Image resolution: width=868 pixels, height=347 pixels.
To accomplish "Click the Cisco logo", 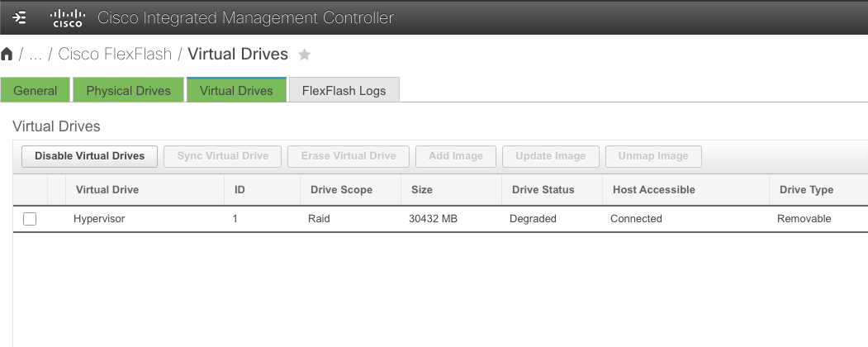I will click(67, 17).
